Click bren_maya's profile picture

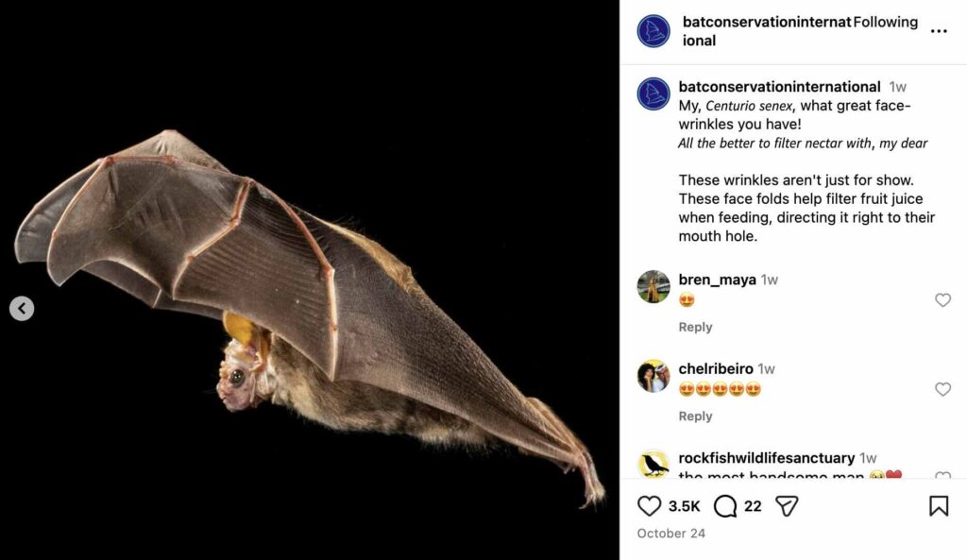point(653,288)
